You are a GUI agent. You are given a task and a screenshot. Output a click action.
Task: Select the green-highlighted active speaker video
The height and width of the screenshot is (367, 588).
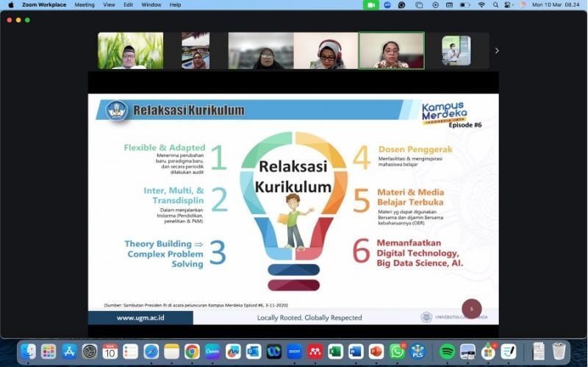coord(391,51)
